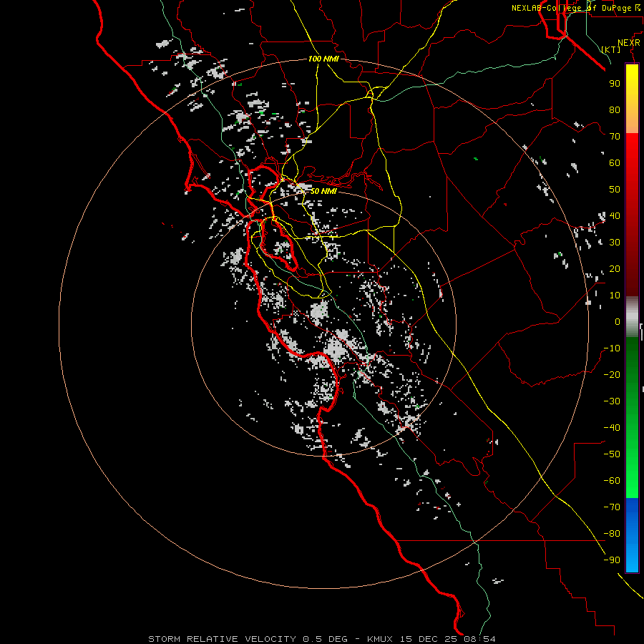The image size is (644, 644).
Task: Click the NEXLAB-College of DuPage header text
Action: pos(576,8)
